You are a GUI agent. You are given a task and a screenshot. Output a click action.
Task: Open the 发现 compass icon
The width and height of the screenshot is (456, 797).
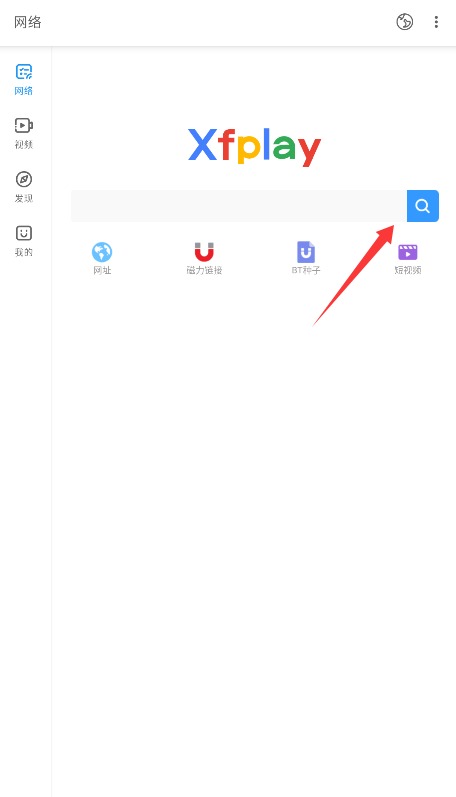(24, 179)
